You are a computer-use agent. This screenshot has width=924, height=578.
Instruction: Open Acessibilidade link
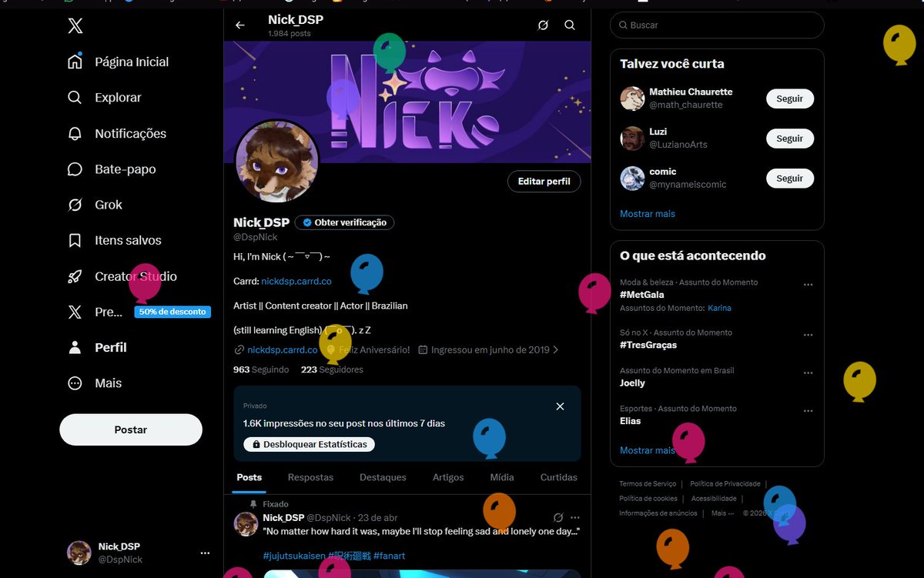[x=714, y=498]
